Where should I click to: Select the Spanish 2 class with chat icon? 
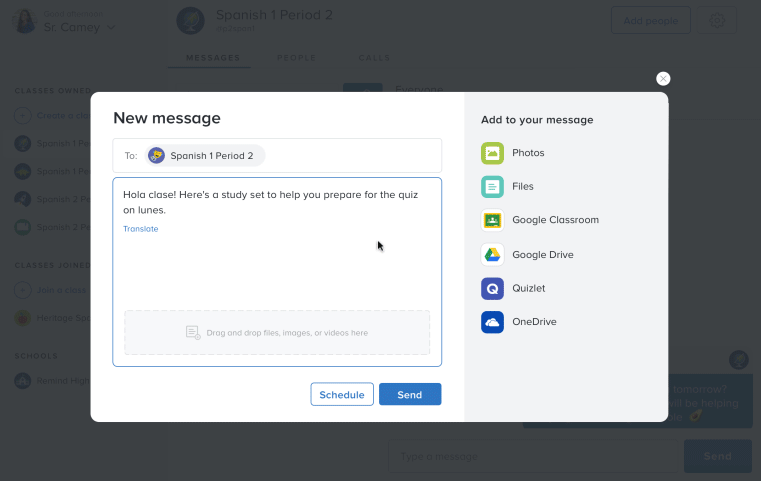(x=23, y=199)
